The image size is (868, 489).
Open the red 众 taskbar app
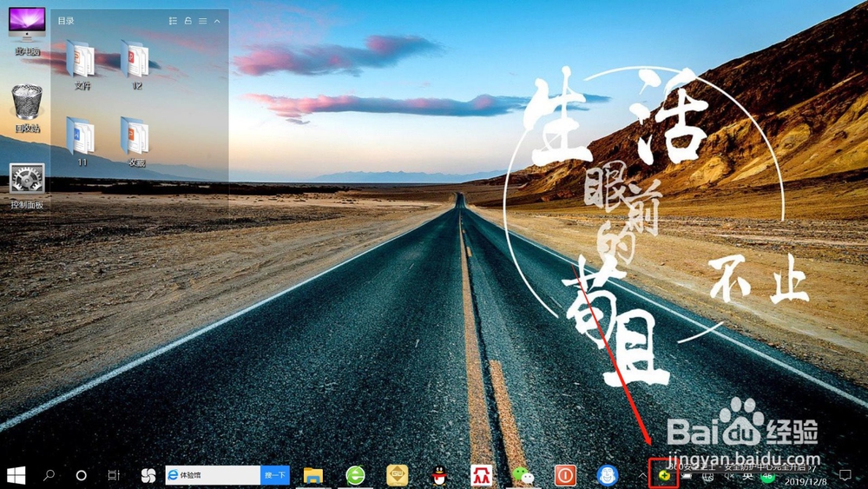pyautogui.click(x=481, y=475)
